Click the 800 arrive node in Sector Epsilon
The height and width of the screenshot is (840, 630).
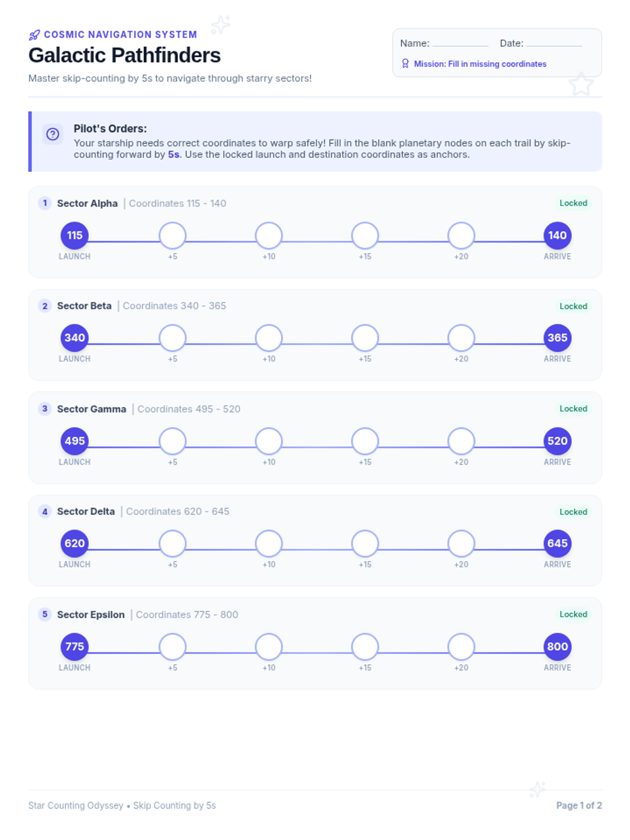558,646
